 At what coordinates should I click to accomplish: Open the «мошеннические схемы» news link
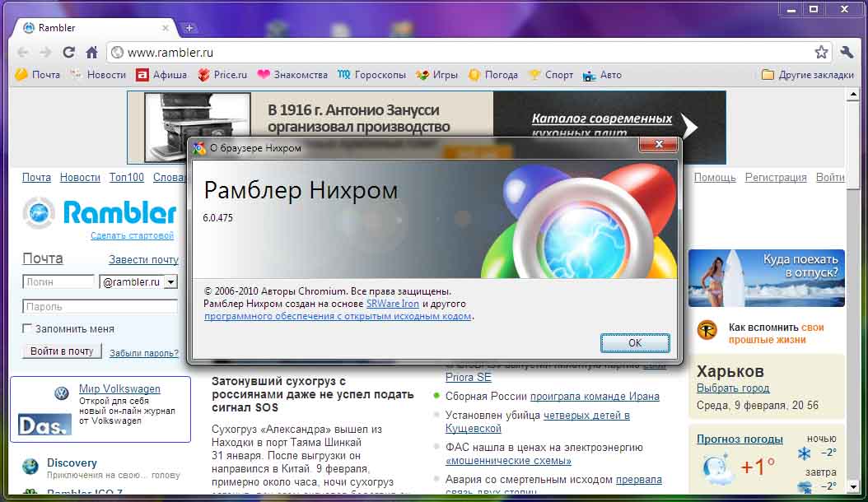point(508,461)
